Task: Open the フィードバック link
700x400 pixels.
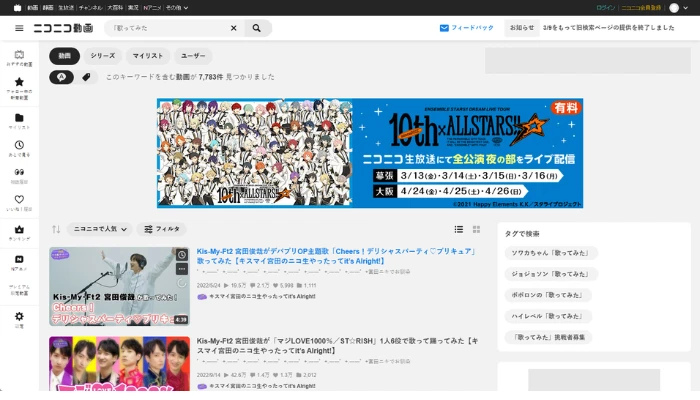Action: coord(467,28)
